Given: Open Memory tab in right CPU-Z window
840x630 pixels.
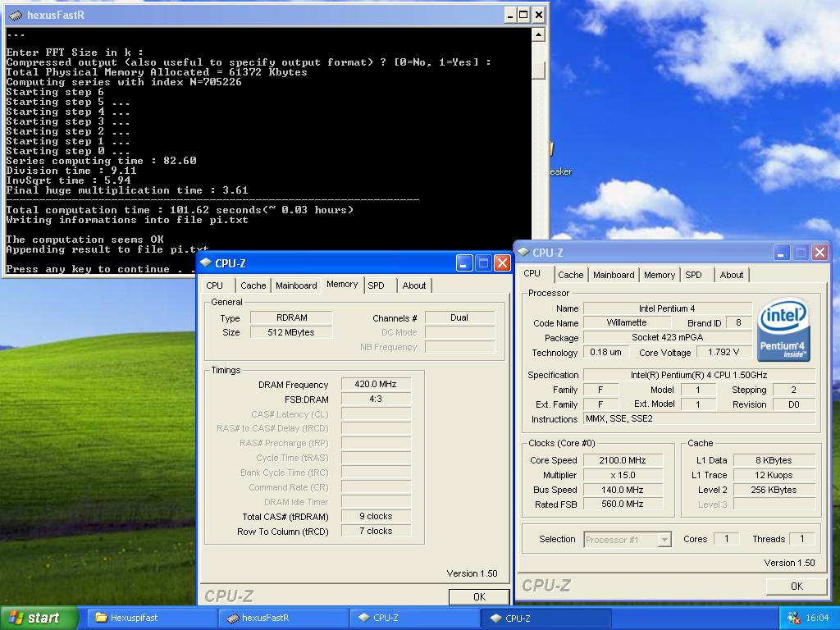Looking at the screenshot, I should click(x=660, y=275).
